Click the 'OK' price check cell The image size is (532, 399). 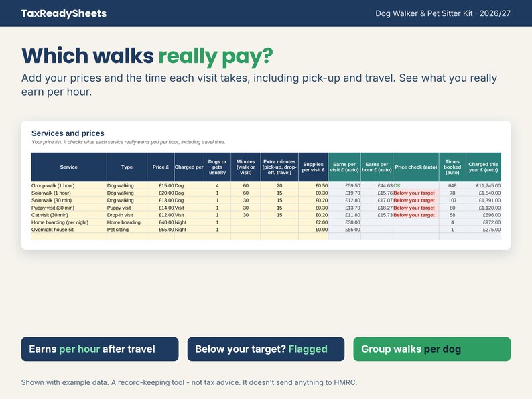416,185
